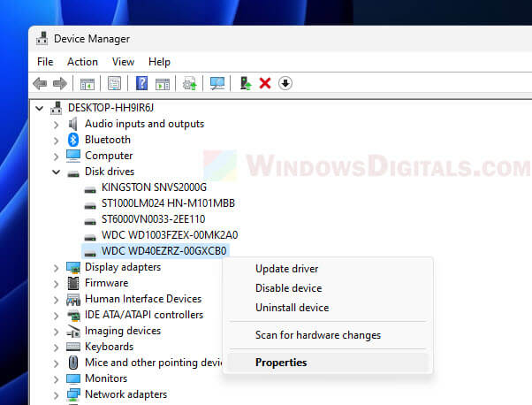This screenshot has height=405, width=532.
Task: Expand the Display adapters category
Action: coord(57,267)
